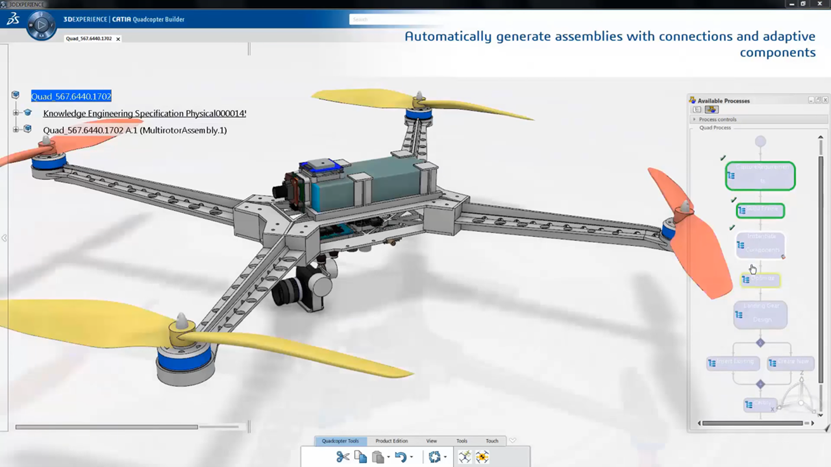Close the Quad_567.6440.1702 tab
This screenshot has height=467, width=831.
(118, 39)
